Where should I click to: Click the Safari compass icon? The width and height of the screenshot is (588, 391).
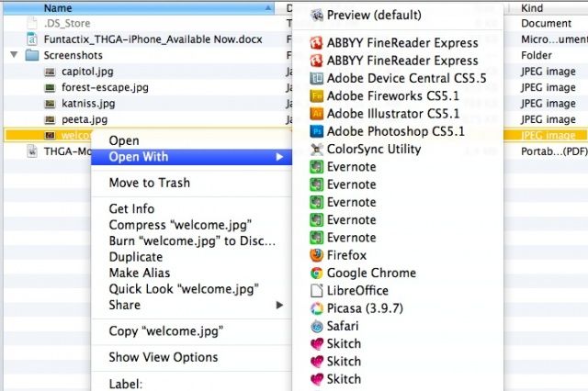[316, 326]
